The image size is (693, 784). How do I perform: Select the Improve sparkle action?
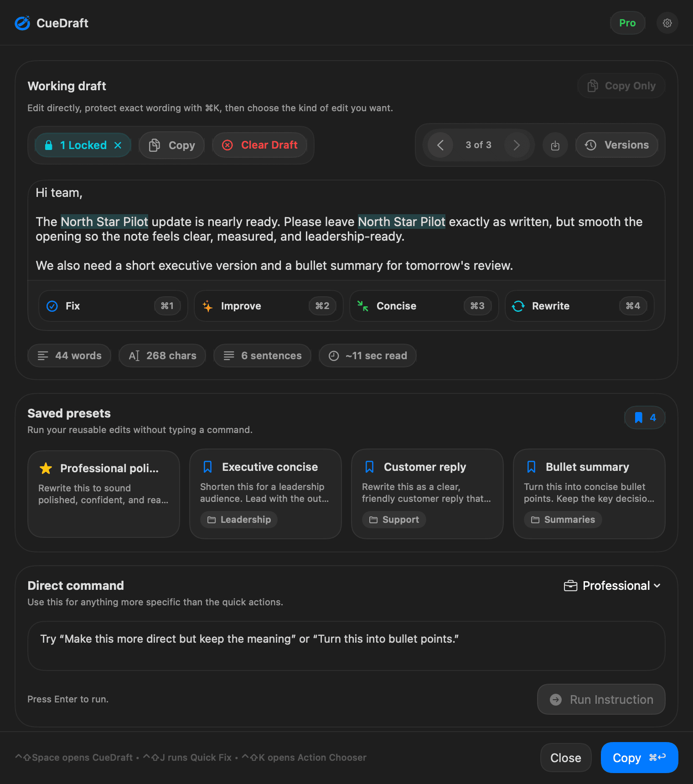(268, 306)
